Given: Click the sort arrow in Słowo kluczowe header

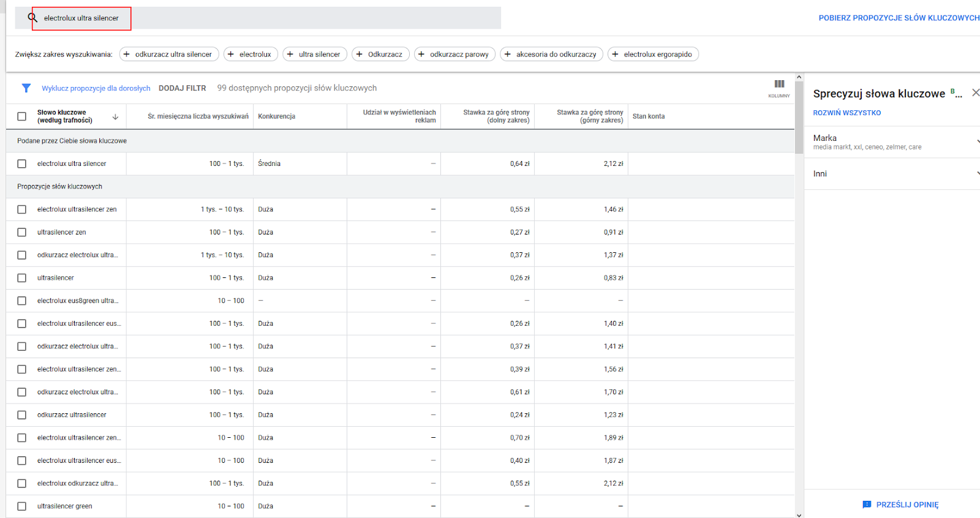Looking at the screenshot, I should pyautogui.click(x=115, y=116).
